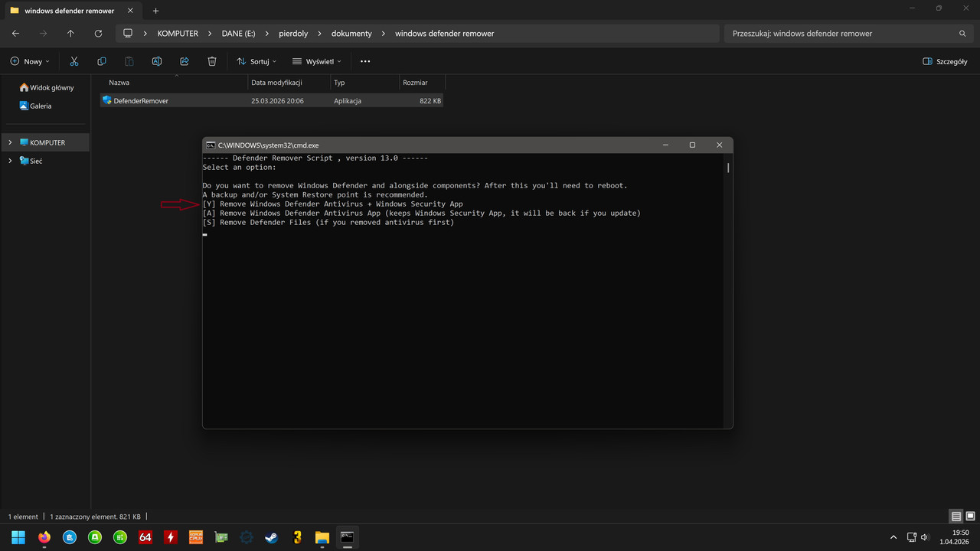The image size is (980, 551).
Task: Launch Firefox from the taskbar
Action: [44, 537]
